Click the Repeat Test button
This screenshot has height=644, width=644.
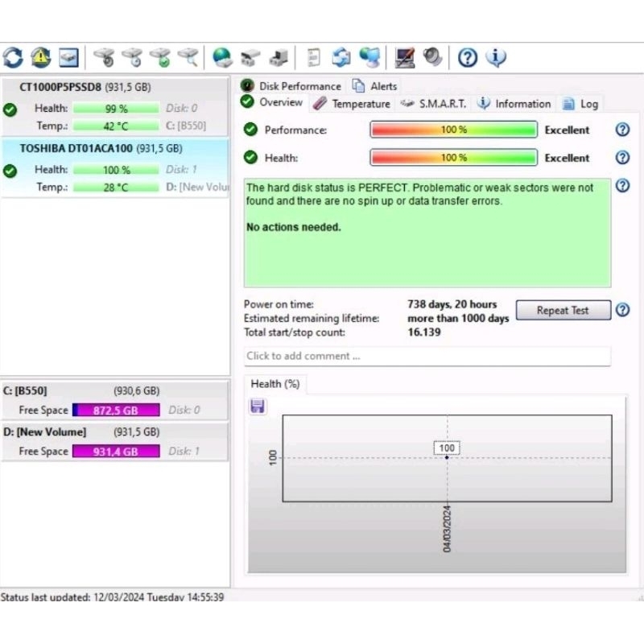pos(563,310)
